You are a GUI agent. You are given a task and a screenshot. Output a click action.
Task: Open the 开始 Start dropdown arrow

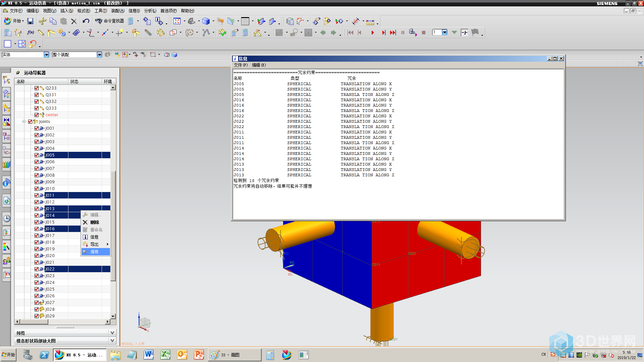[23, 21]
